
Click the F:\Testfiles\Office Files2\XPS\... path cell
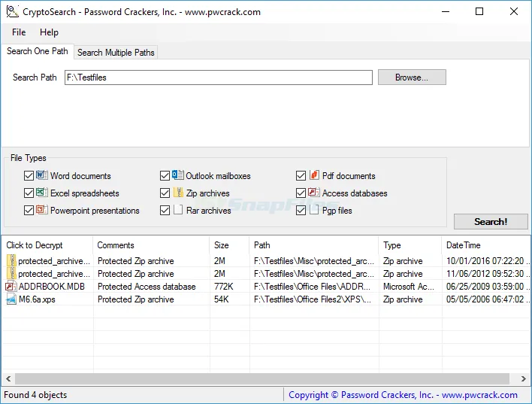[x=312, y=299]
